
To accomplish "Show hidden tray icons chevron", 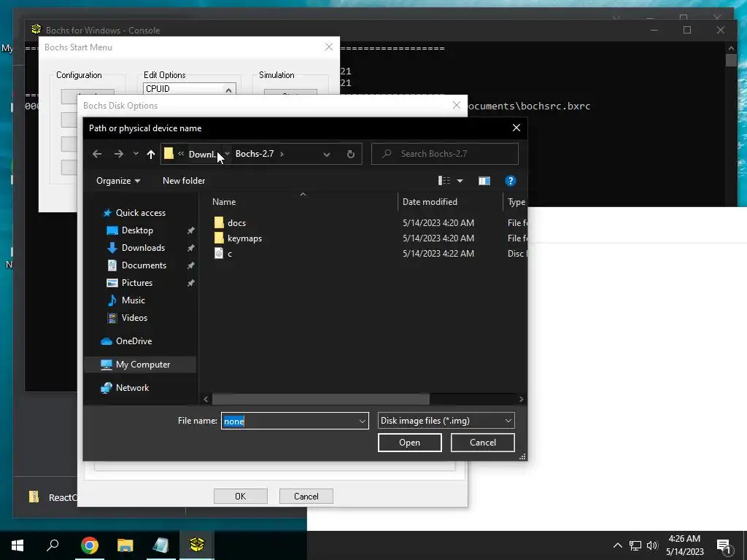I will coord(617,545).
